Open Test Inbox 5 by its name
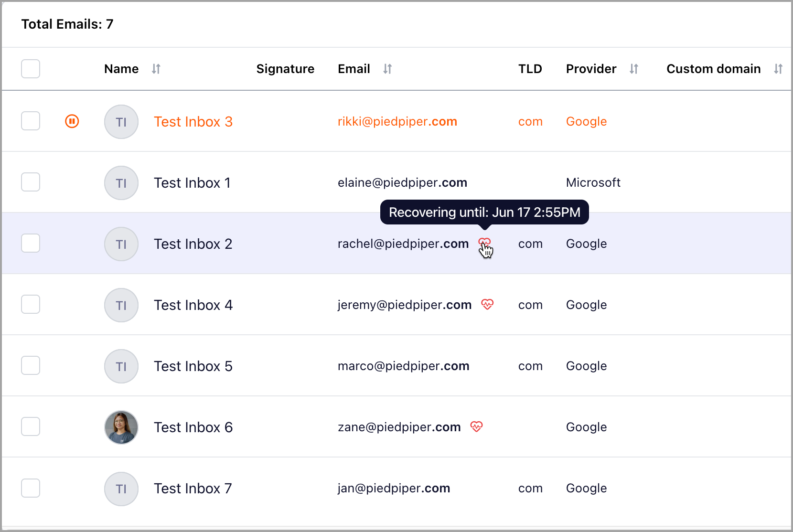 tap(193, 366)
